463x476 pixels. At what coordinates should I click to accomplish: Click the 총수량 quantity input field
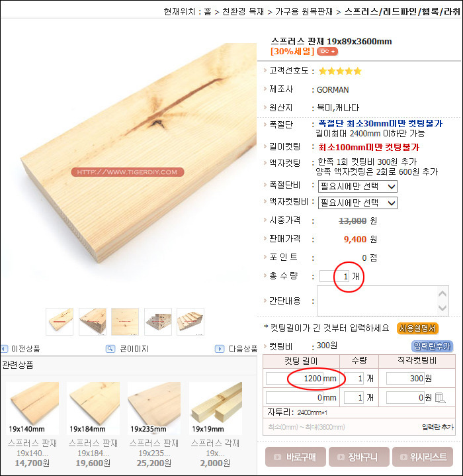[x=335, y=276]
